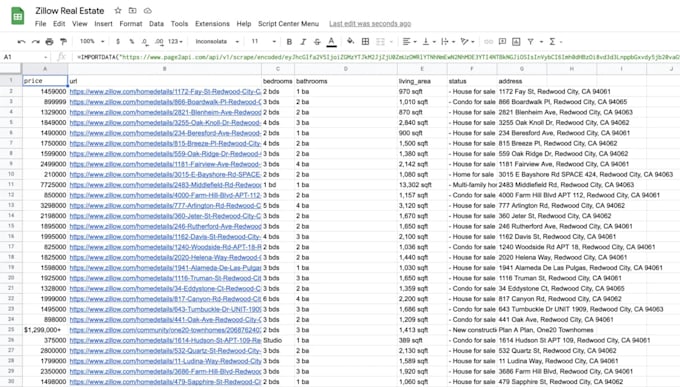The width and height of the screenshot is (680, 387).
Task: Select column B header
Action: [164, 69]
